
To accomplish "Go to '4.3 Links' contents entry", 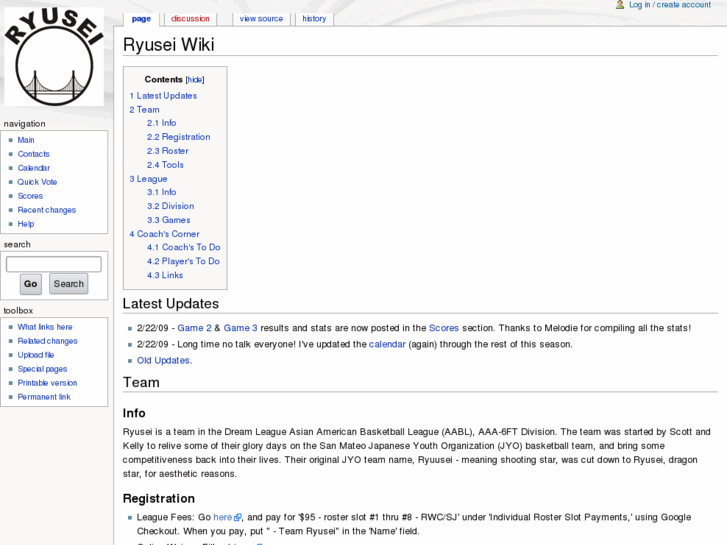I will tap(165, 275).
